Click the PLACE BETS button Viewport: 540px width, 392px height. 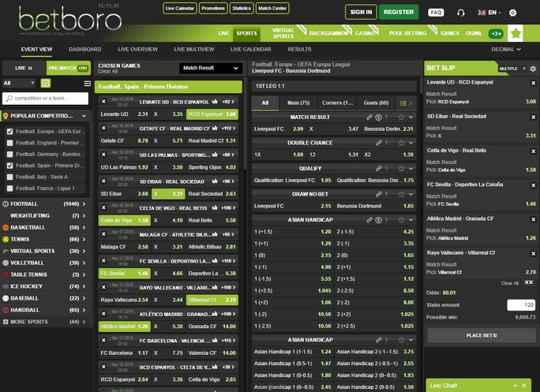pyautogui.click(x=482, y=335)
